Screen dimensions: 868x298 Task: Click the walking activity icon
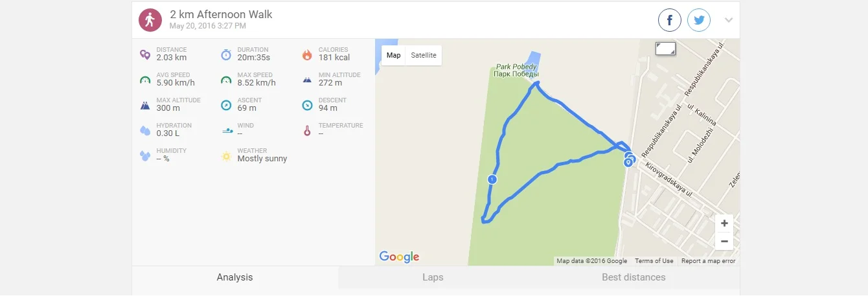tap(150, 20)
